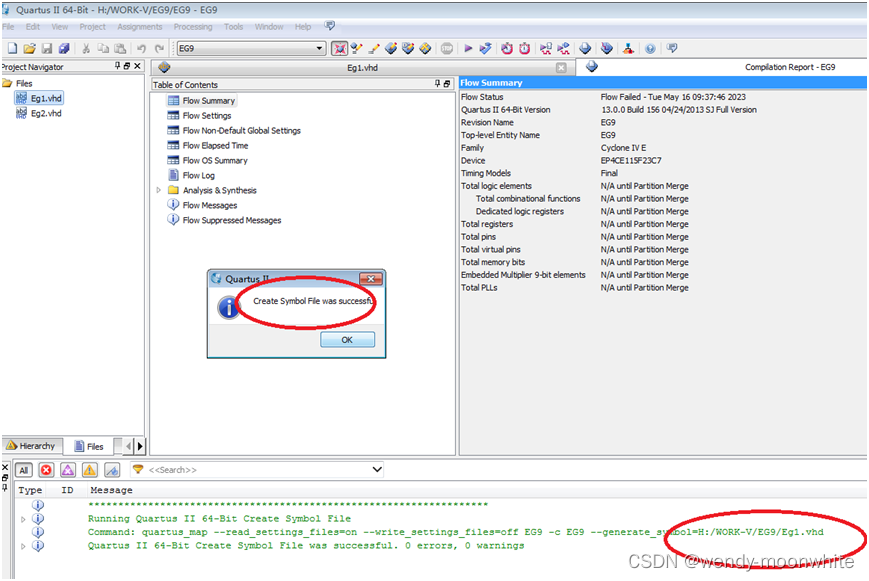Select Eg1.vhd in Project Navigator
869x581 pixels.
(39, 98)
